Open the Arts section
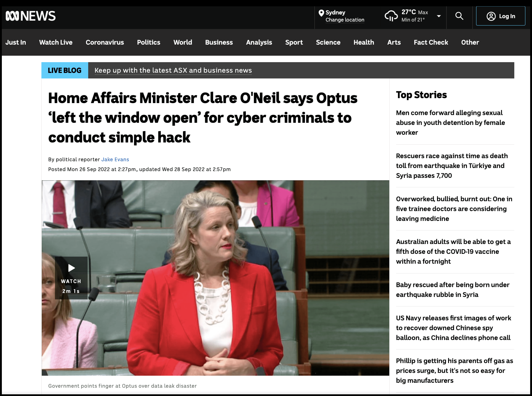The width and height of the screenshot is (532, 396). [394, 42]
